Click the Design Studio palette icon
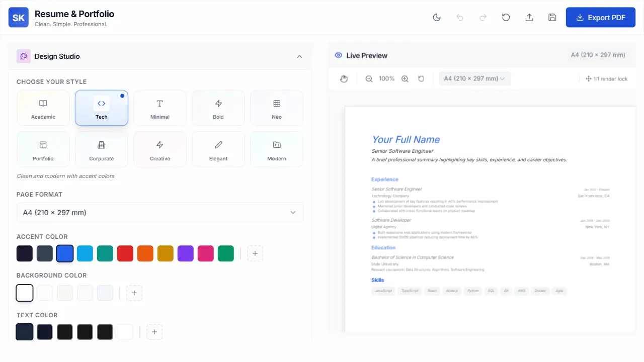The height and width of the screenshot is (362, 644). click(x=24, y=56)
